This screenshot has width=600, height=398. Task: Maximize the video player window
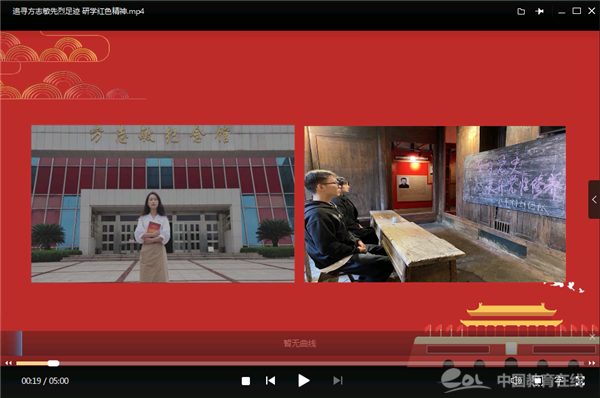(576, 11)
